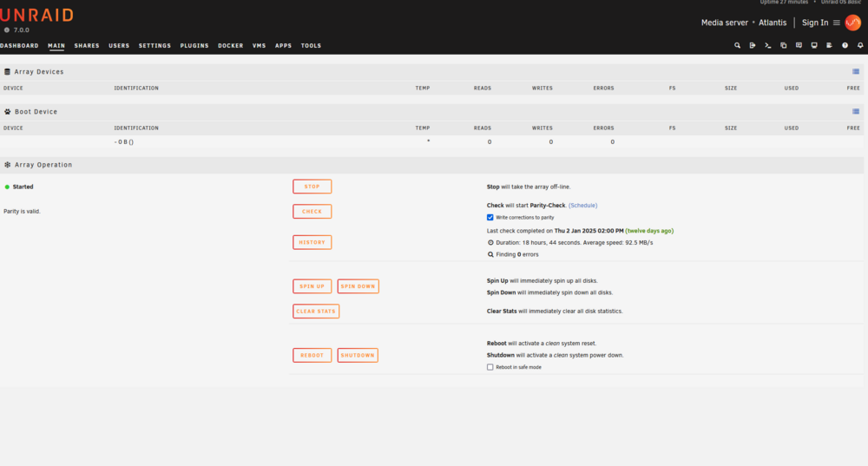Click the '- 0 B ()' boot device identification
This screenshot has width=868, height=466.
coord(124,141)
